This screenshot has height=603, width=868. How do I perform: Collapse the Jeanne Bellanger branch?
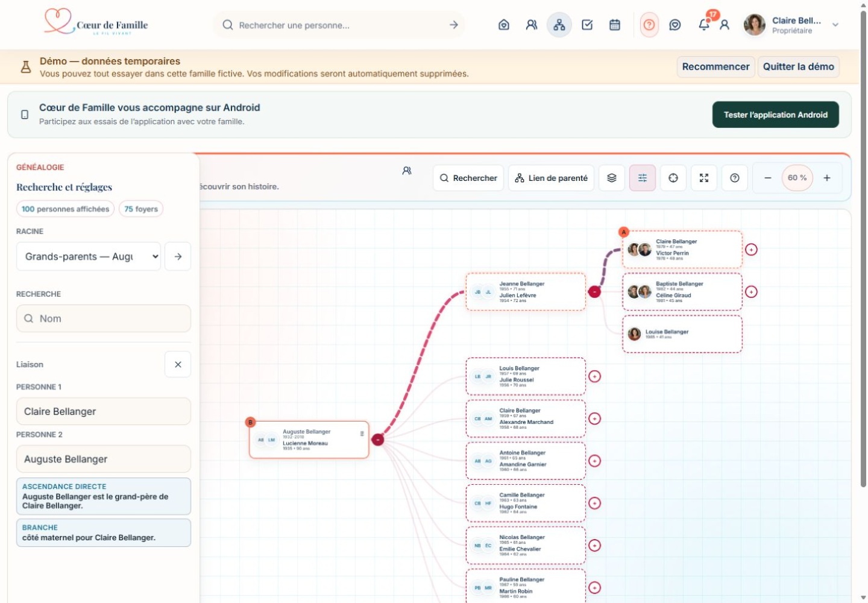594,292
